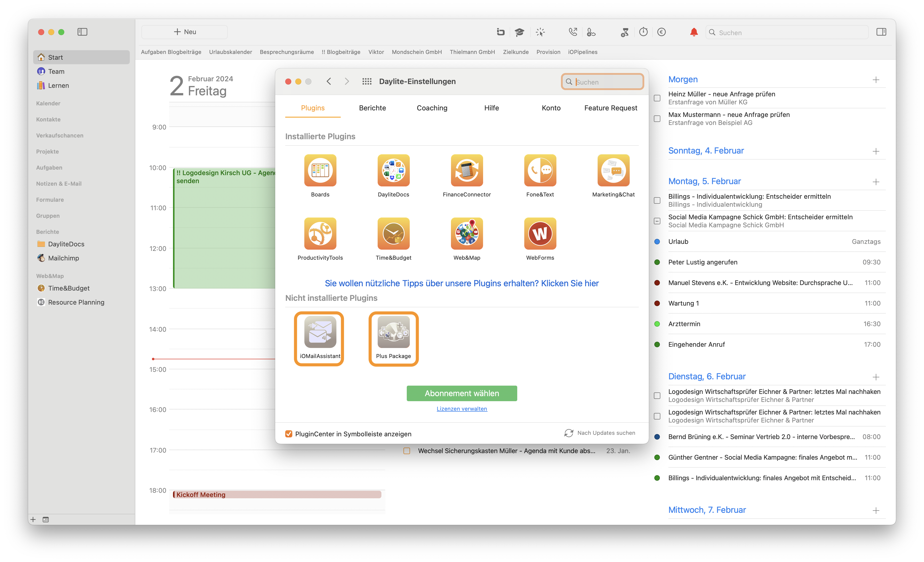
Task: Open the Kickoff Meeting calendar event
Action: point(277,495)
